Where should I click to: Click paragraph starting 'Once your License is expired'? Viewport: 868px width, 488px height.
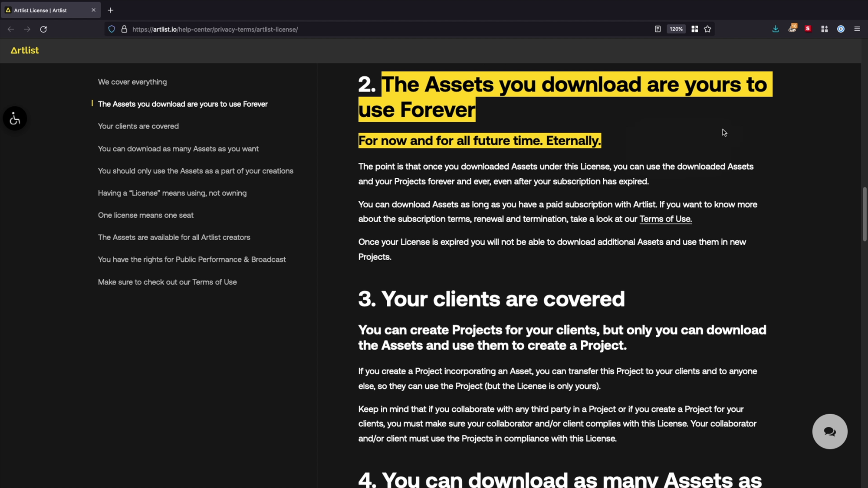(552, 249)
